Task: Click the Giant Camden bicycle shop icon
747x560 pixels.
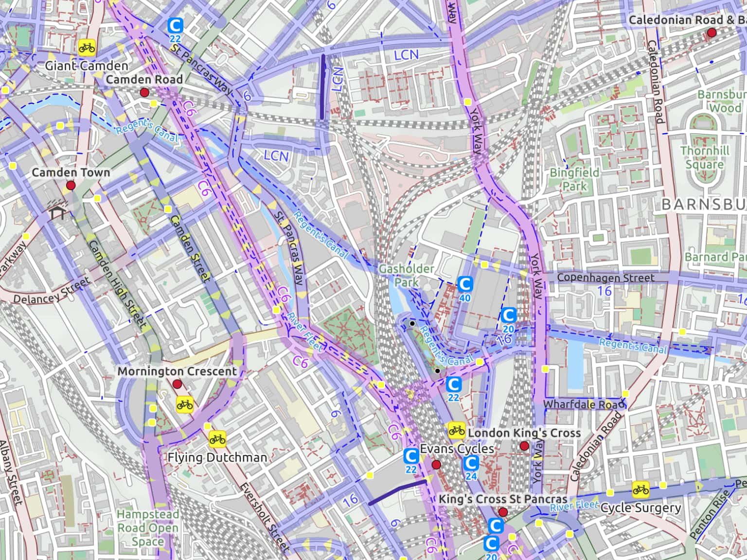Action: click(x=87, y=47)
